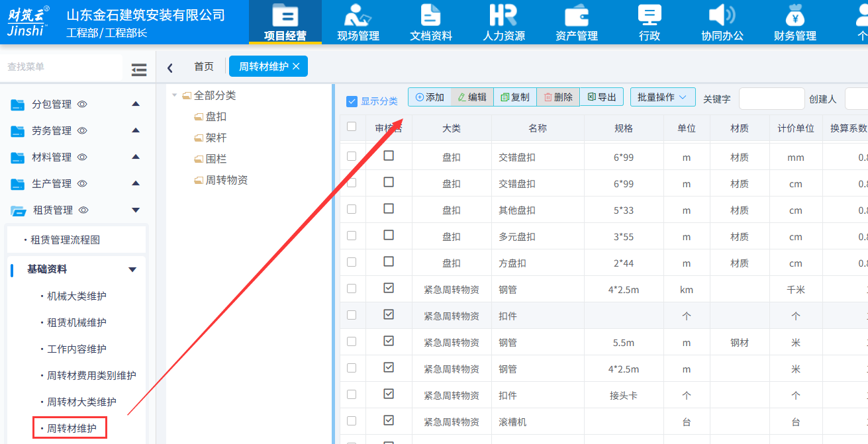
Task: Collapse the 全部分类 tree node
Action: pos(175,95)
